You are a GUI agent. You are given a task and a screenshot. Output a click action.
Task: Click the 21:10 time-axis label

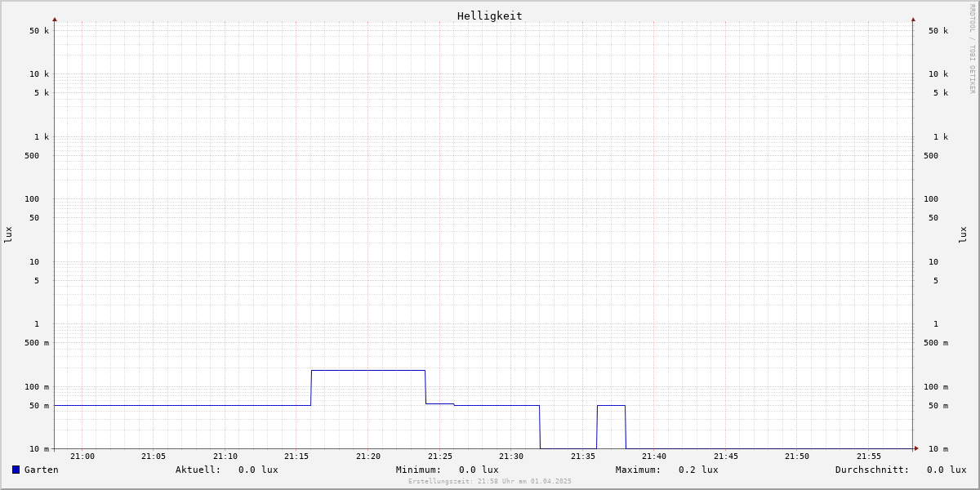(x=225, y=457)
